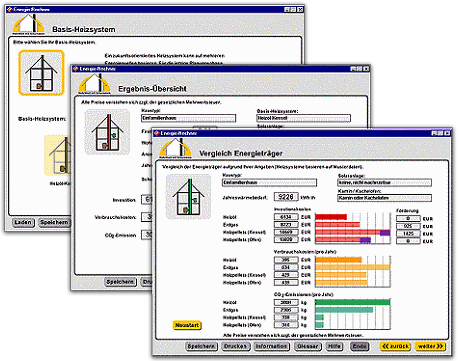Click the red app icon in front Energie-Rechner titlebar
Image resolution: width=459 pixels, height=361 pixels.
pyautogui.click(x=157, y=133)
